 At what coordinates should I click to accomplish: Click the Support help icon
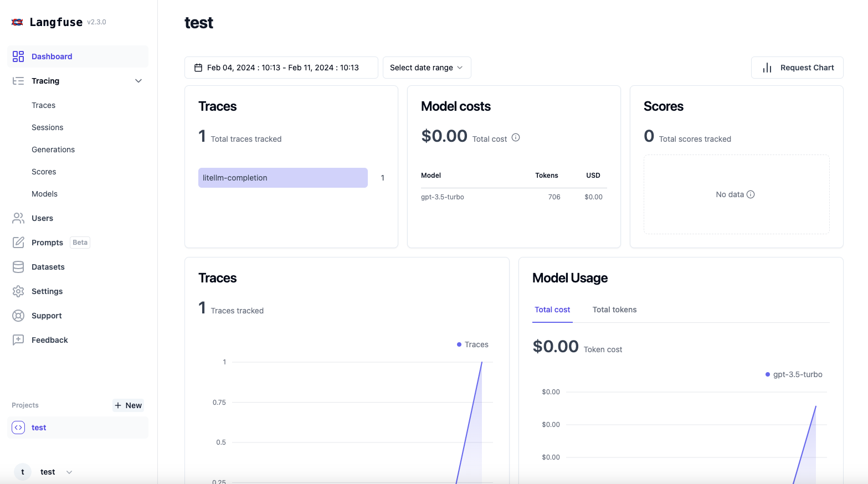(18, 315)
